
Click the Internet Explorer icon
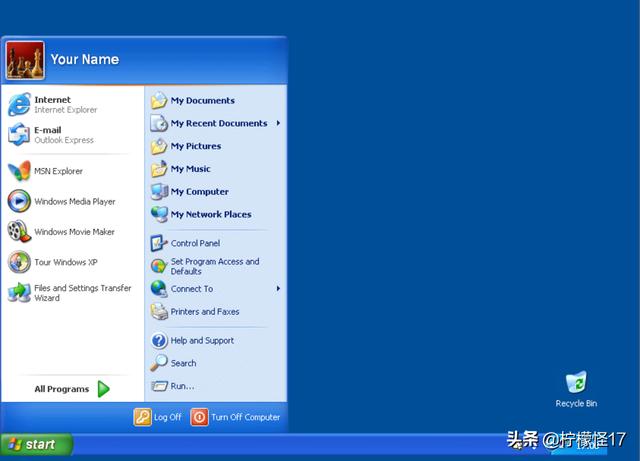[x=19, y=105]
